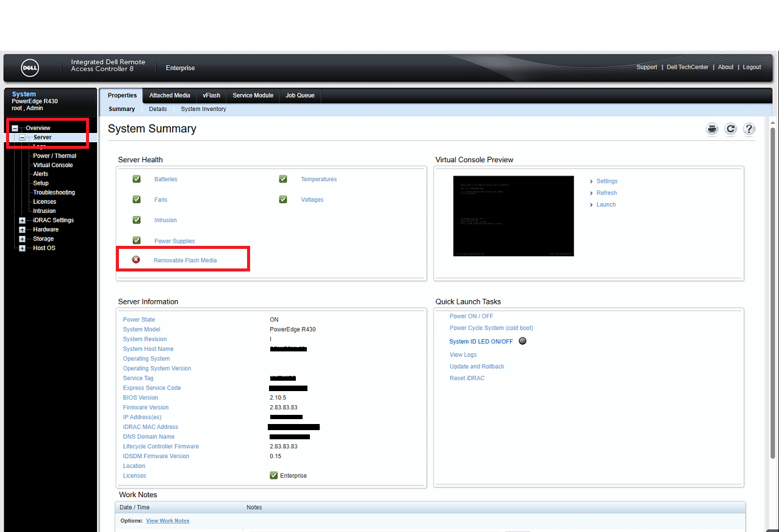Click the Intrusion green check status icon
This screenshot has height=532, width=779.
pyautogui.click(x=137, y=220)
